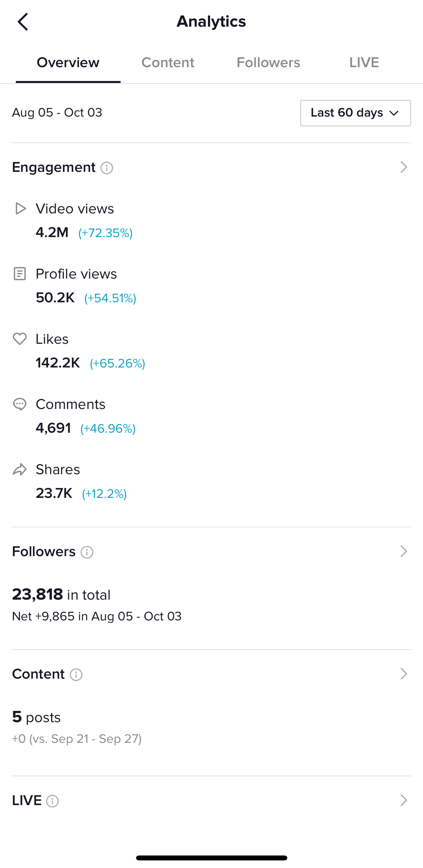
Task: Open the Engagement info icon
Action: (107, 168)
